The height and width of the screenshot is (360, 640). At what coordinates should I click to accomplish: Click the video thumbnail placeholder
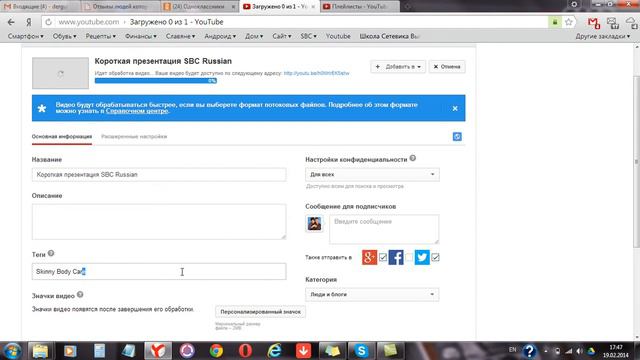(x=60, y=73)
